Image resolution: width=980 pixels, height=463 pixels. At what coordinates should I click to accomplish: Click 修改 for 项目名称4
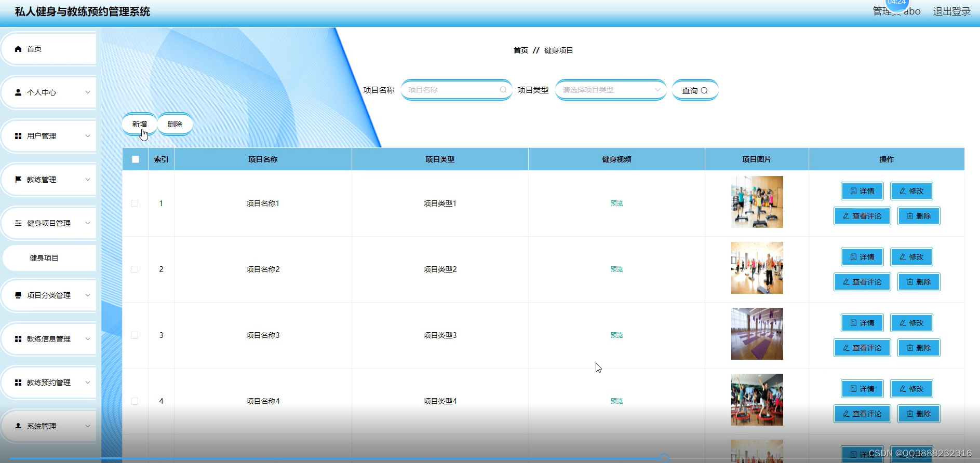[911, 389]
